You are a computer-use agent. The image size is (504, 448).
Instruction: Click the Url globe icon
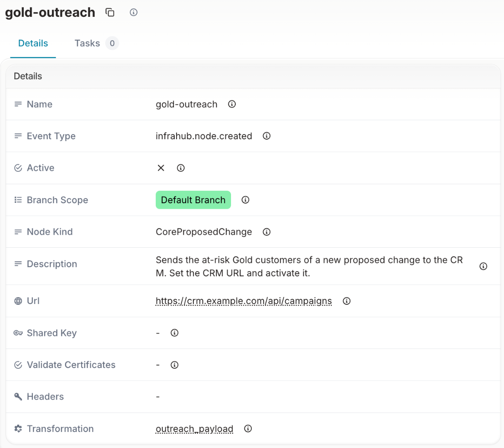pyautogui.click(x=18, y=301)
